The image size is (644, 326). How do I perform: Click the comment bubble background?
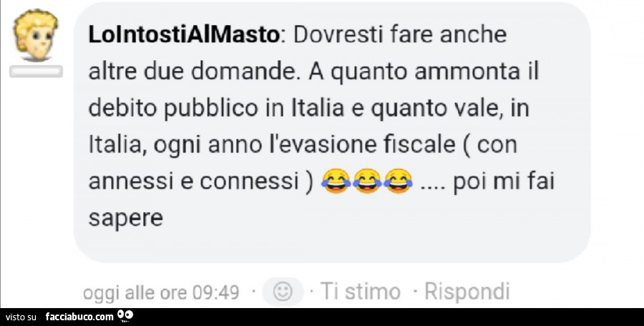coord(332,132)
